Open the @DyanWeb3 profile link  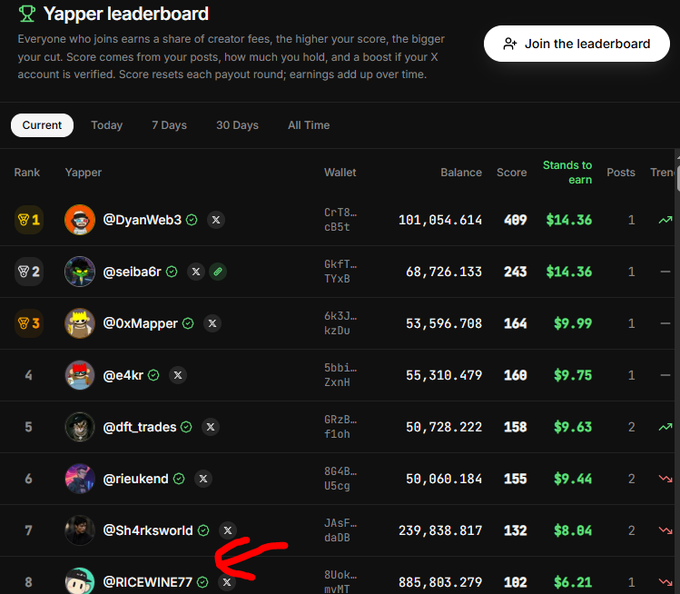[x=142, y=220]
